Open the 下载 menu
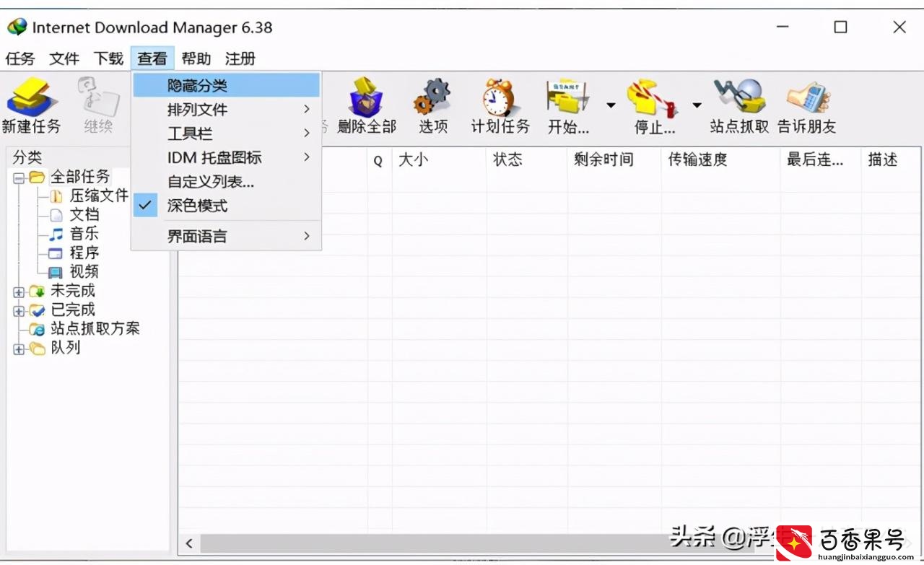Image resolution: width=924 pixels, height=565 pixels. coord(108,58)
